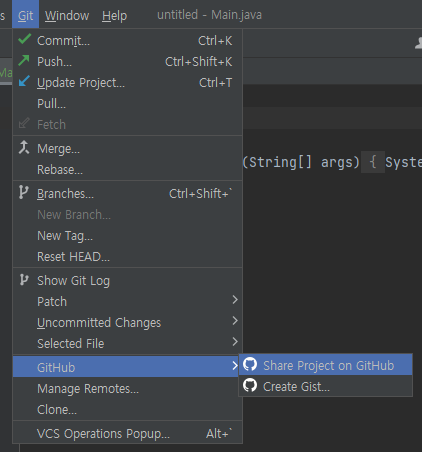Screen dimensions: 422x452
Task: Click the green Push arrow icon
Action: [x=24, y=61]
